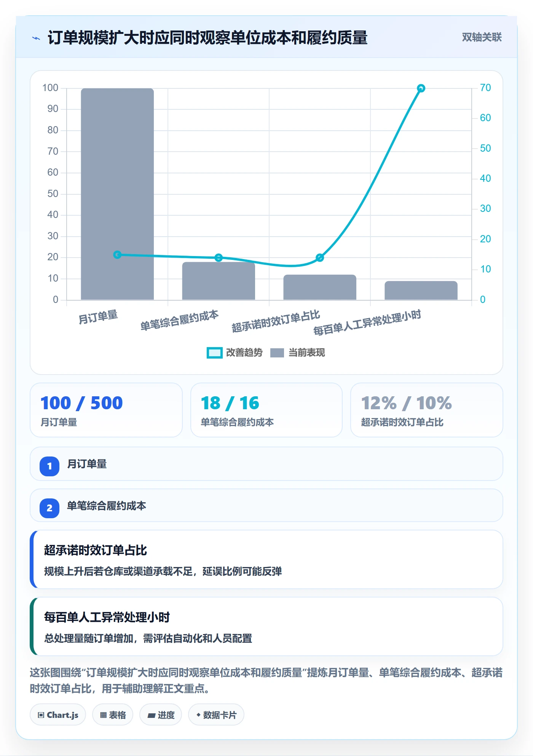
Task: Open the 100 / 500 月订单量 card
Action: pyautogui.click(x=106, y=410)
